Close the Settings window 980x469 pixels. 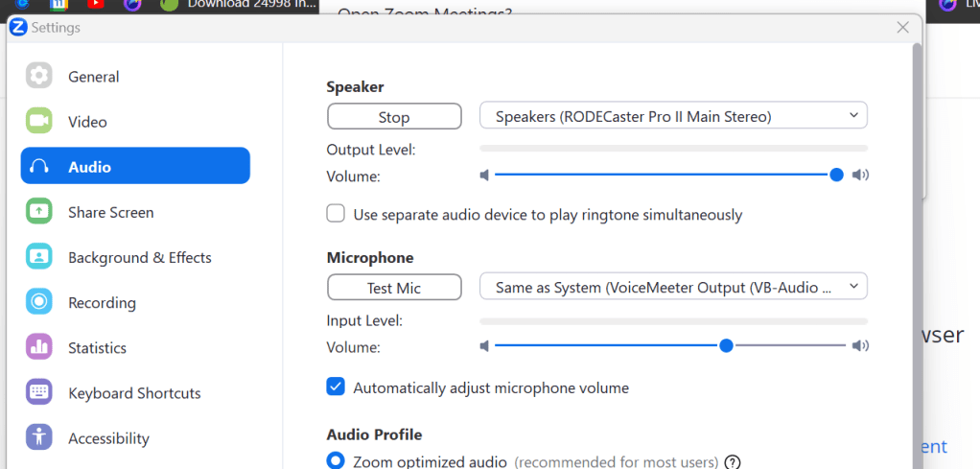[902, 28]
